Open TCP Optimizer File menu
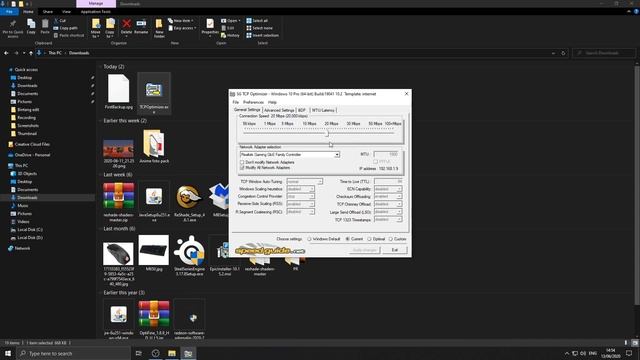This screenshot has height=360, width=640. click(236, 102)
